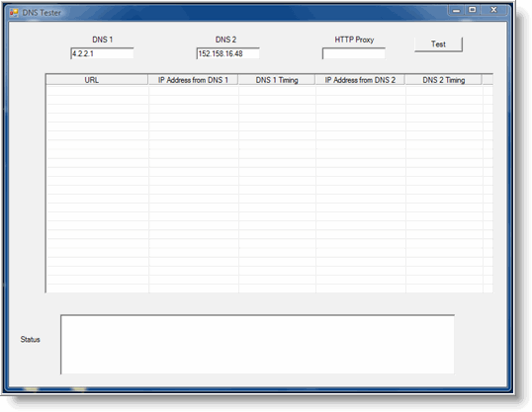Select the empty HTTP Proxy field
Viewport: 532px width, 412px height.
click(354, 53)
